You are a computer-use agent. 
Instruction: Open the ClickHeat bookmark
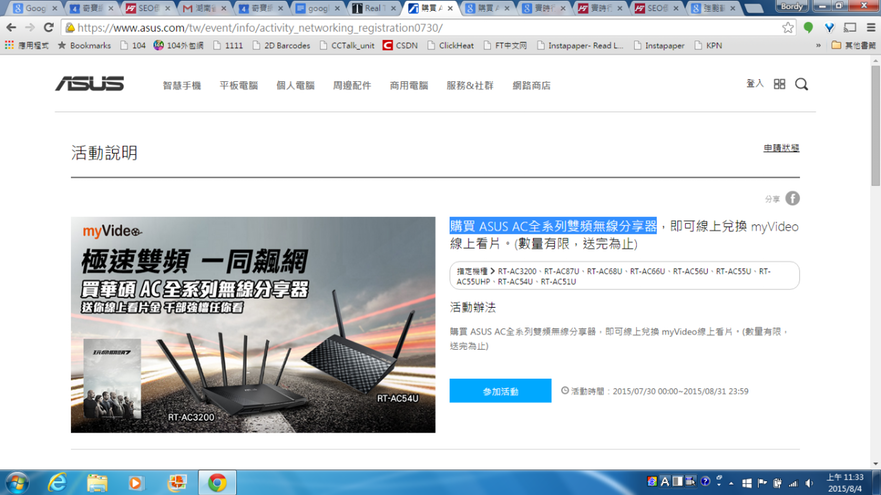450,46
